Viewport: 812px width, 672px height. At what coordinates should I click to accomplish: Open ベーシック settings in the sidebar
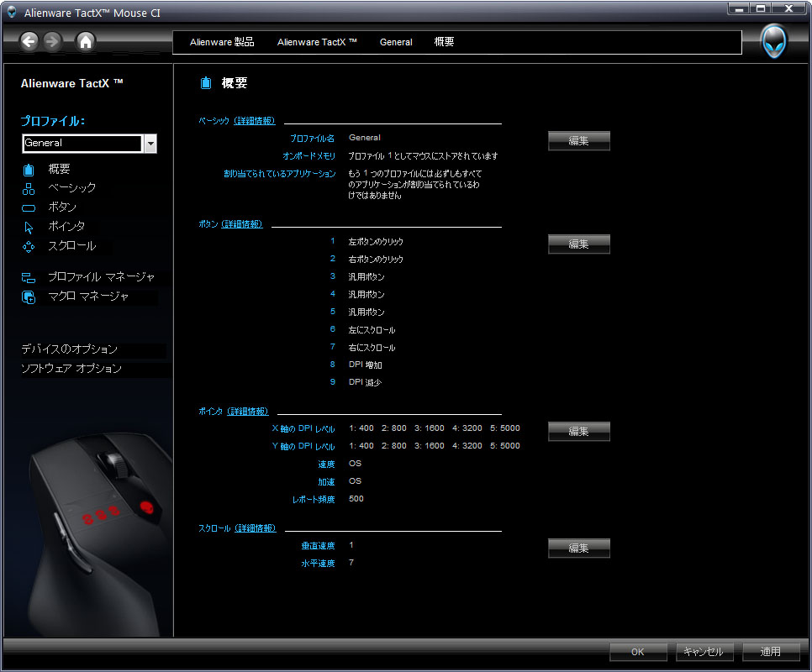tap(72, 188)
